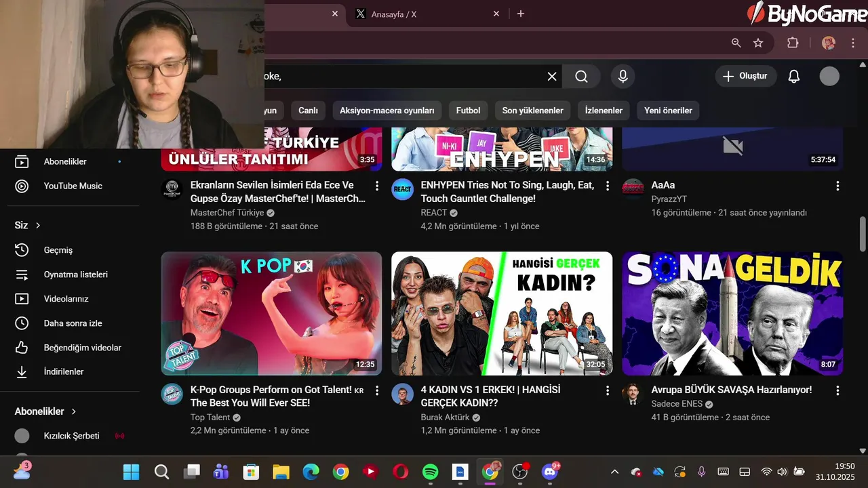Screen dimensions: 868x488
Task: Open the volume speaker tray icon
Action: (782, 472)
